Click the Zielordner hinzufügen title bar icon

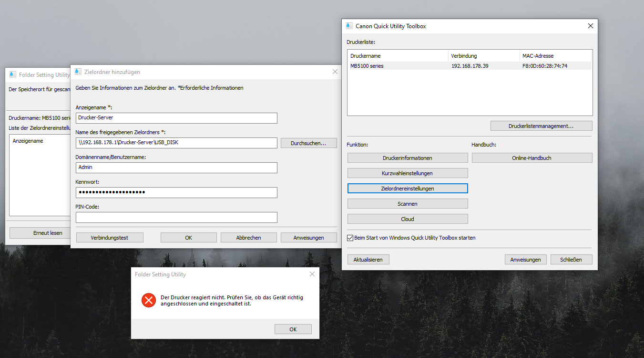(x=78, y=72)
